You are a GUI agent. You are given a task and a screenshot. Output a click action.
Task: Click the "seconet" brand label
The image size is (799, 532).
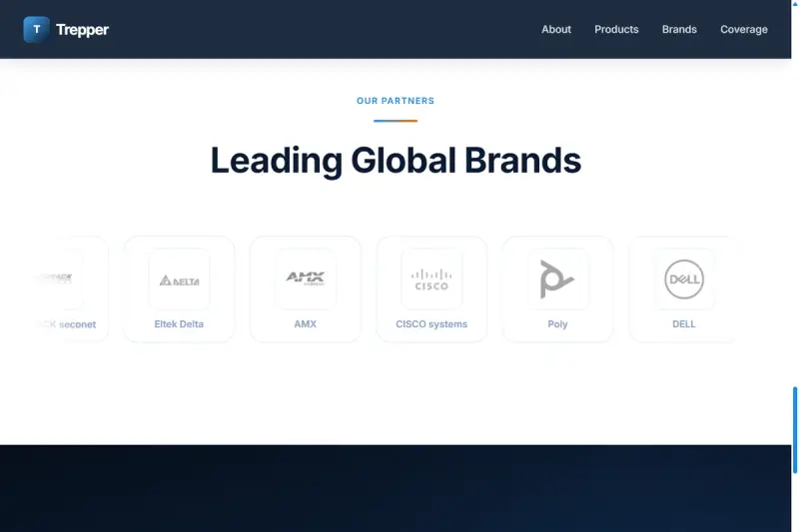click(67, 324)
